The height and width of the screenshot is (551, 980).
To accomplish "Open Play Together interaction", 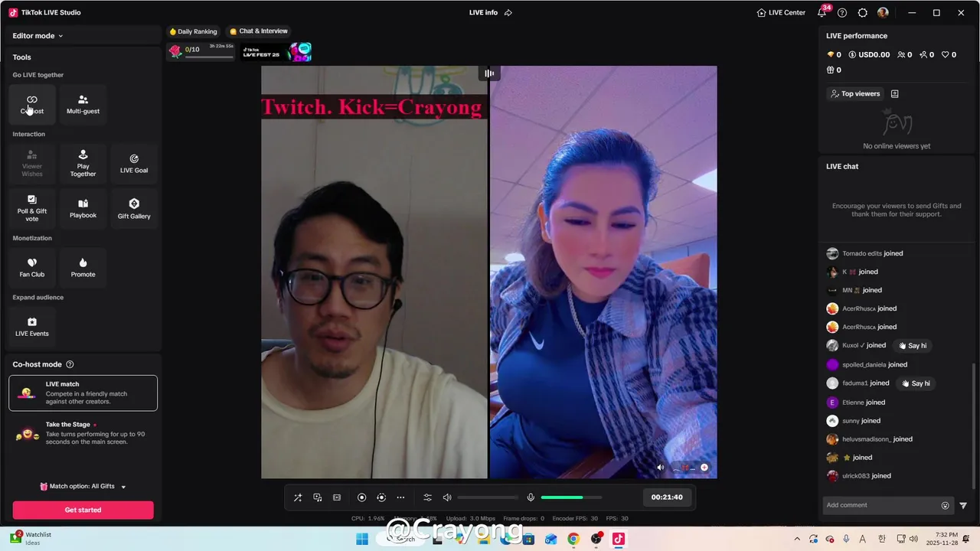I will click(83, 163).
